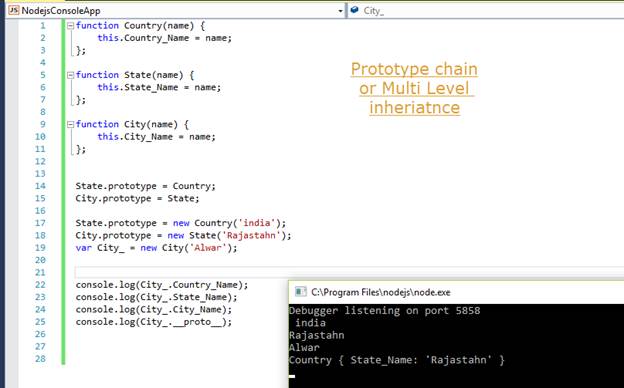The image size is (624, 388).
Task: Click console.log(City_.State_Name) line
Action: pos(156,297)
